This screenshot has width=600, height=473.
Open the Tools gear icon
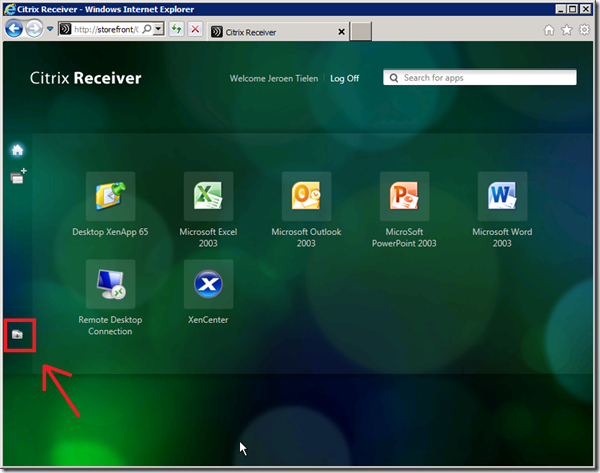(584, 30)
